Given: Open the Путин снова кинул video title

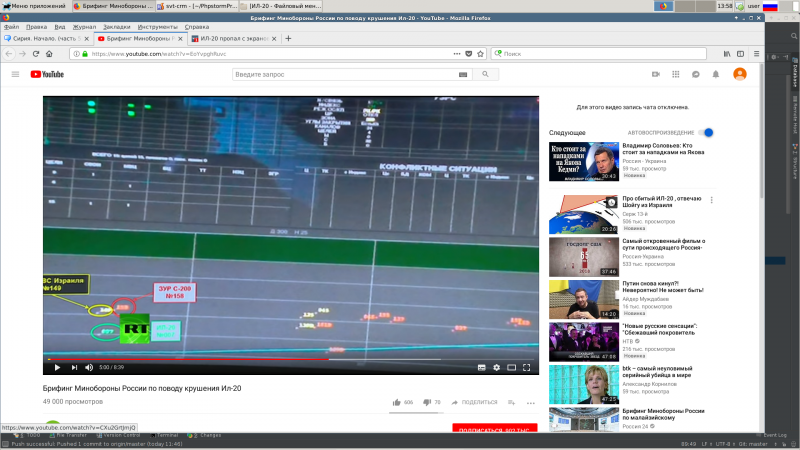Looking at the screenshot, I should pyautogui.click(x=663, y=287).
